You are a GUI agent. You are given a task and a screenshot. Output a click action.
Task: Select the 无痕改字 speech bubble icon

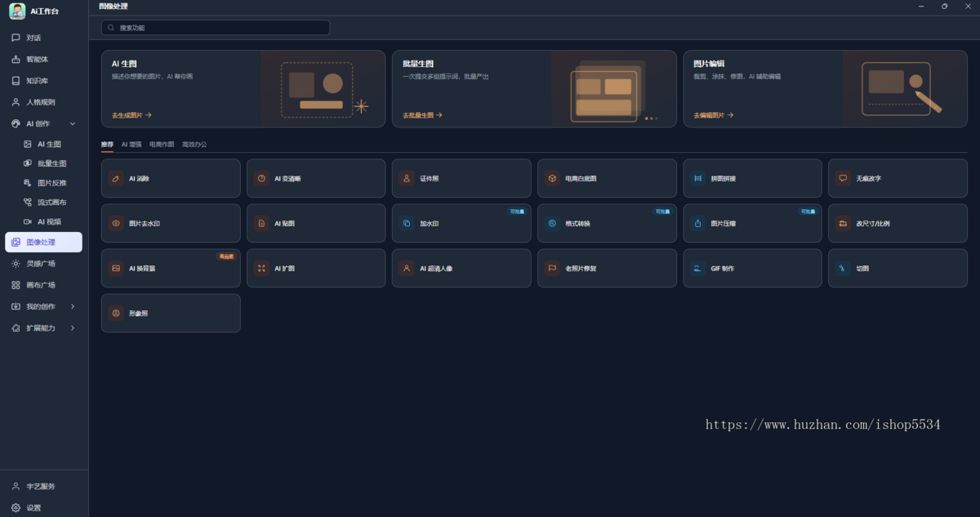843,178
